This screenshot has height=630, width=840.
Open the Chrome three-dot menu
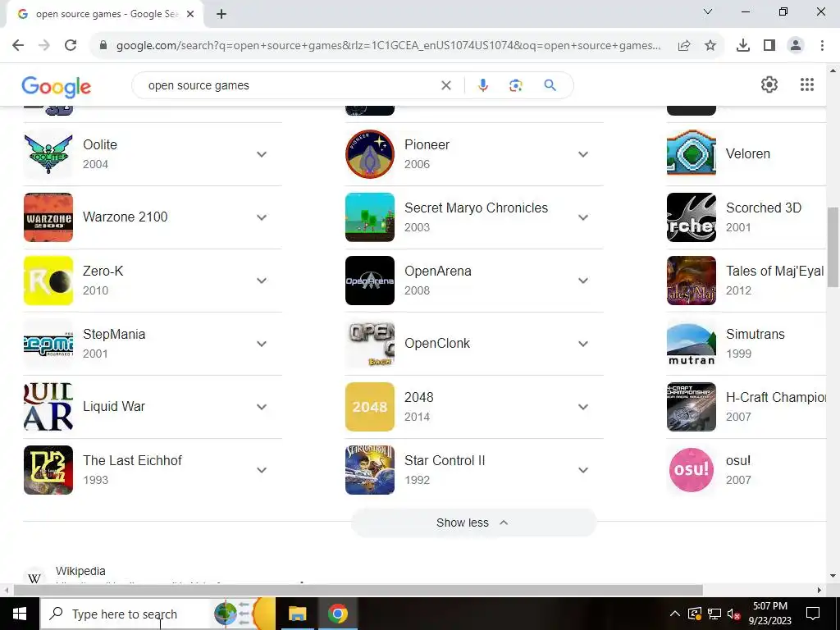pyautogui.click(x=822, y=46)
